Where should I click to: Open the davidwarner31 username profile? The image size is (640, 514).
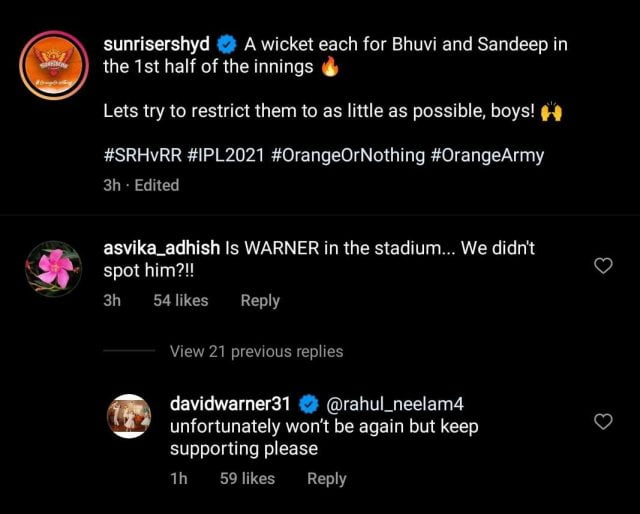tap(231, 404)
